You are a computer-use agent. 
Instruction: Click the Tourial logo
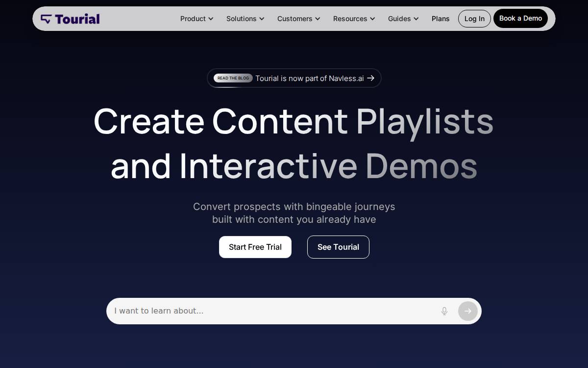[x=70, y=19]
